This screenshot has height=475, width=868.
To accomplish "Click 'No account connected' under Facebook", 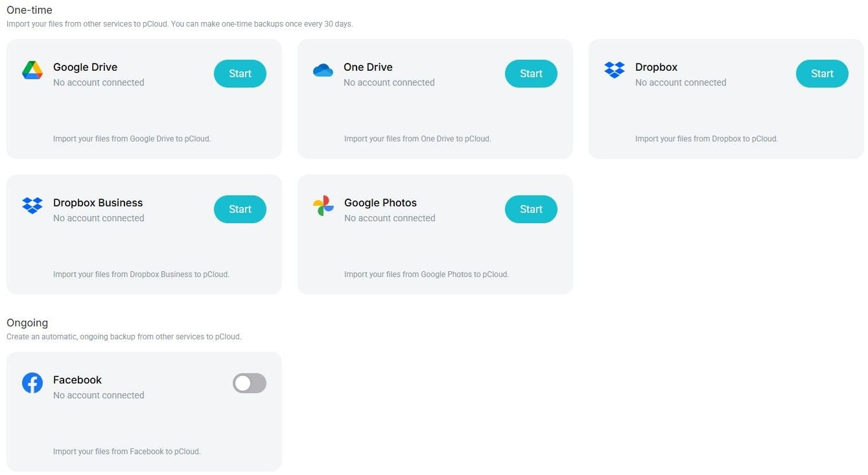I will pyautogui.click(x=98, y=395).
